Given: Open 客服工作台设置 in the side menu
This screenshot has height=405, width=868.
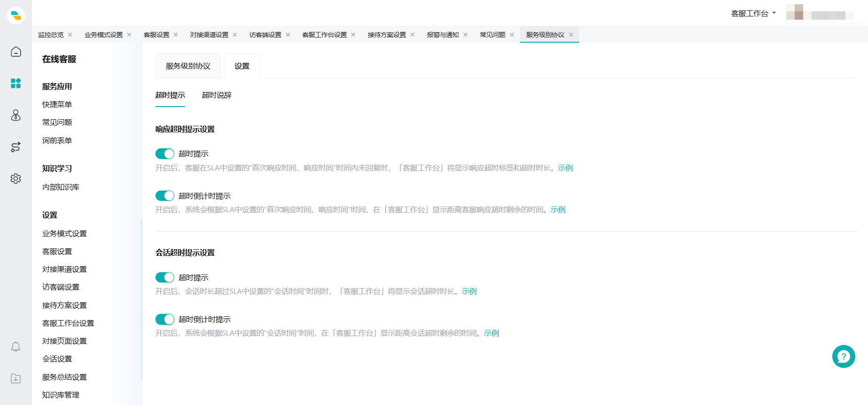Looking at the screenshot, I should (68, 323).
